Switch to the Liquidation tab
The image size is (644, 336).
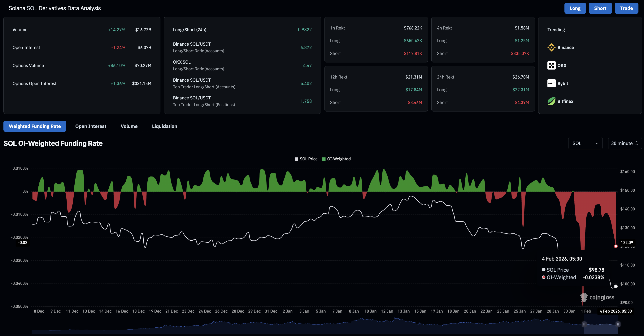[164, 126]
